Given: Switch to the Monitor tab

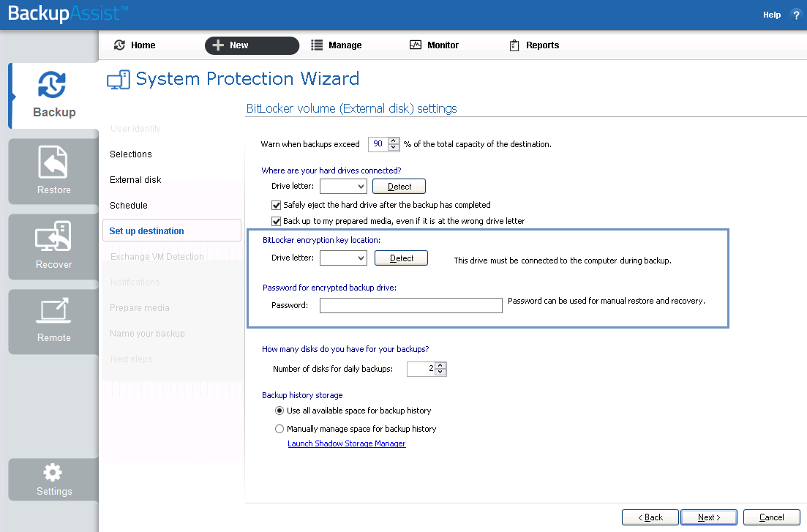Looking at the screenshot, I should click(x=443, y=45).
